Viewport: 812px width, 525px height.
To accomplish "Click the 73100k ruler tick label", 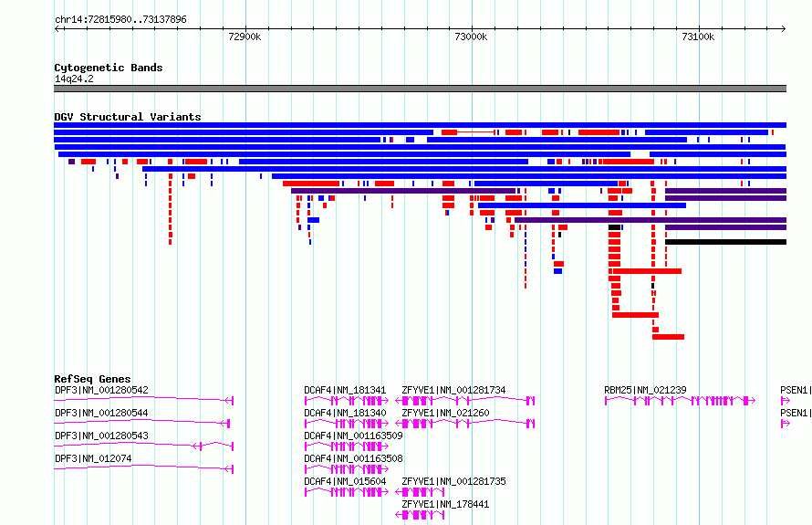I will click(698, 37).
